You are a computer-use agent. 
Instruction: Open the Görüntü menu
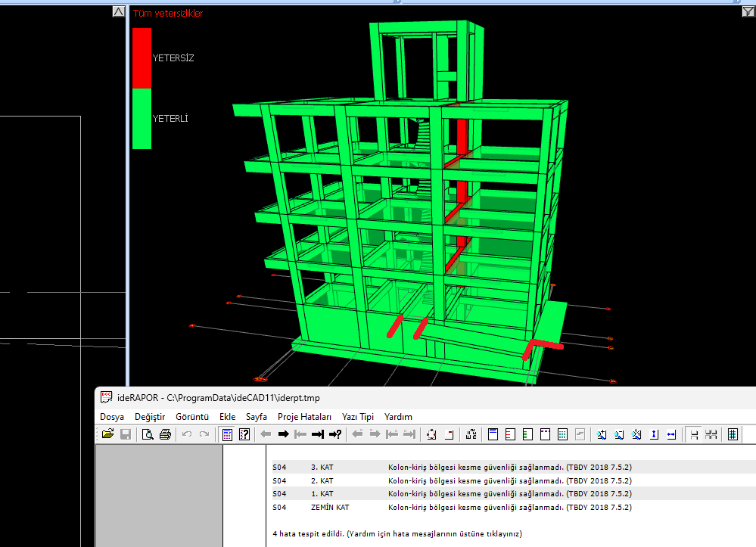[192, 417]
